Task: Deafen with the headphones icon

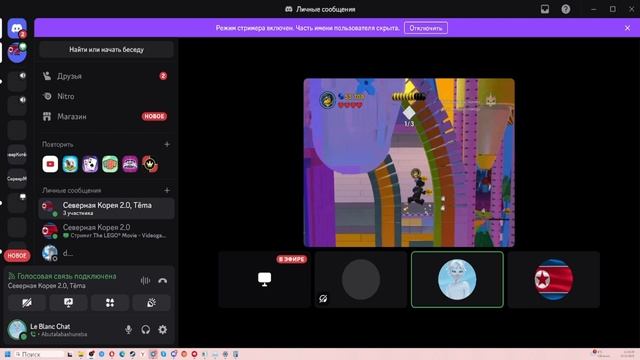Action: tap(145, 329)
